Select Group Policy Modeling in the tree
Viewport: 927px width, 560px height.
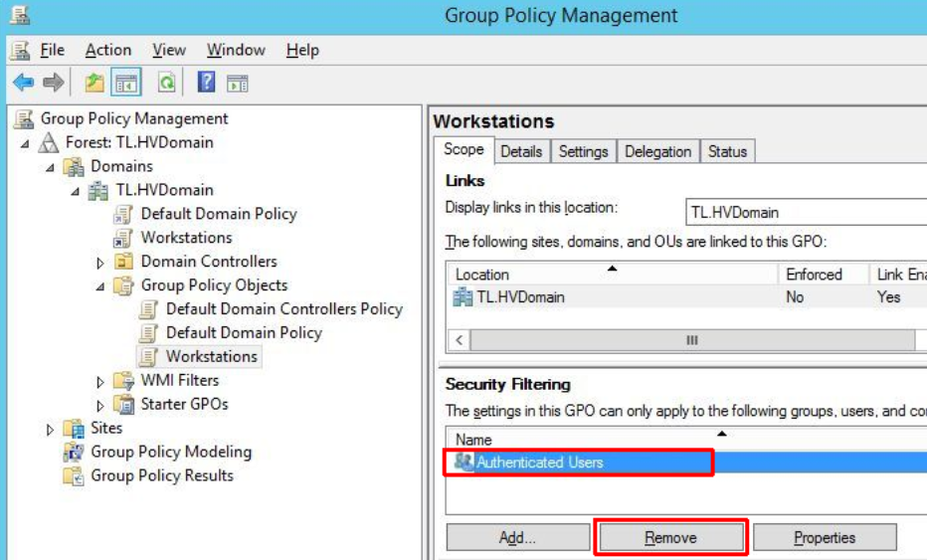point(170,452)
